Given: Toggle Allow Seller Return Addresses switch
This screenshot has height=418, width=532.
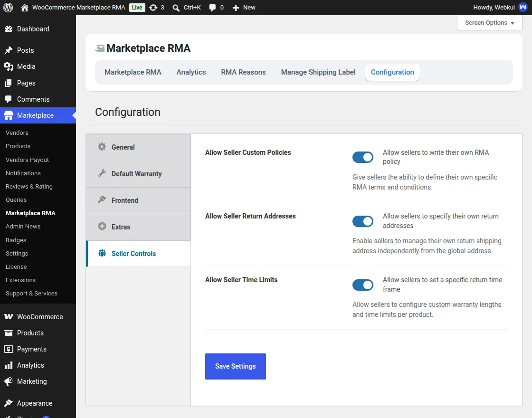Looking at the screenshot, I should click(x=363, y=221).
